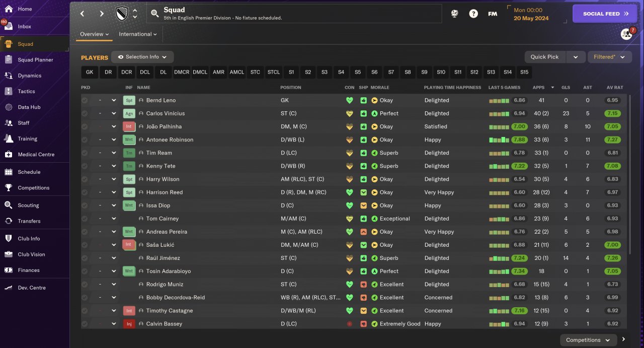
Task: Toggle pick checkbox for Antonee Robinson
Action: click(85, 140)
